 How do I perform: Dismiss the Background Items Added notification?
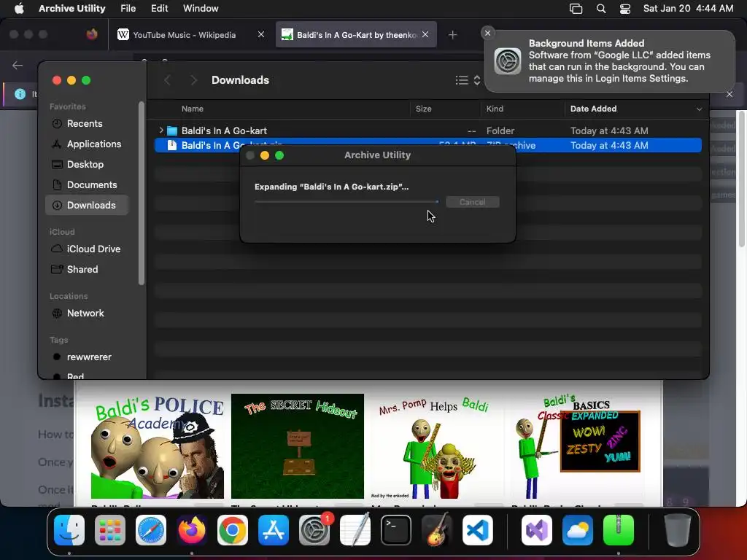[487, 33]
